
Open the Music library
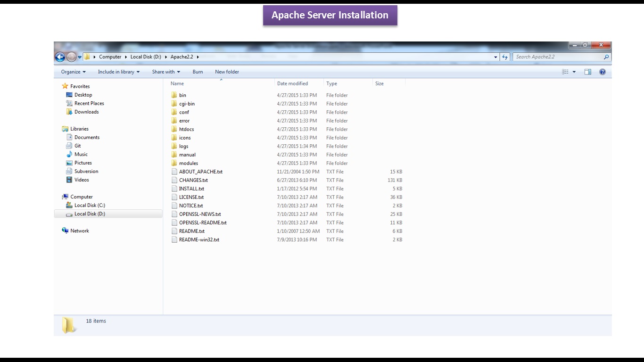click(81, 155)
